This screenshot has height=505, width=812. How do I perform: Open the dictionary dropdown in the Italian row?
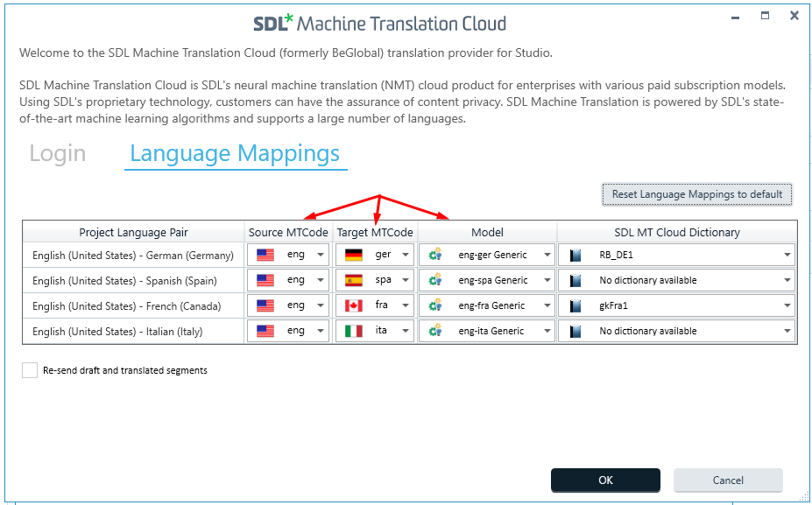(x=787, y=331)
